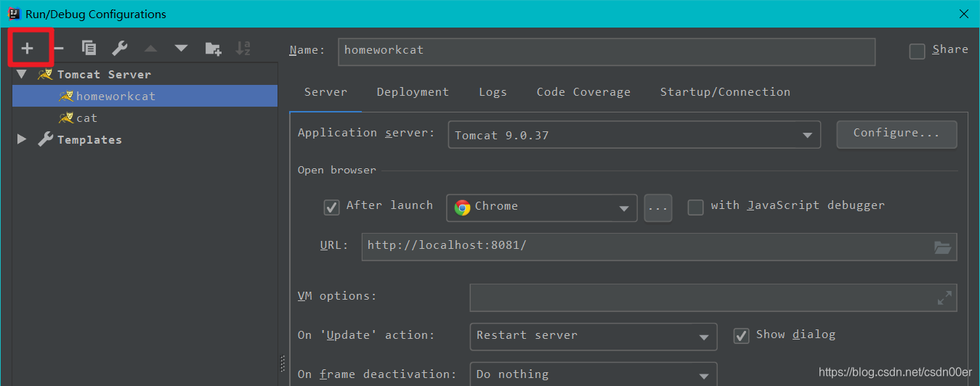Click the Configure... button
This screenshot has height=386, width=980.
(896, 134)
